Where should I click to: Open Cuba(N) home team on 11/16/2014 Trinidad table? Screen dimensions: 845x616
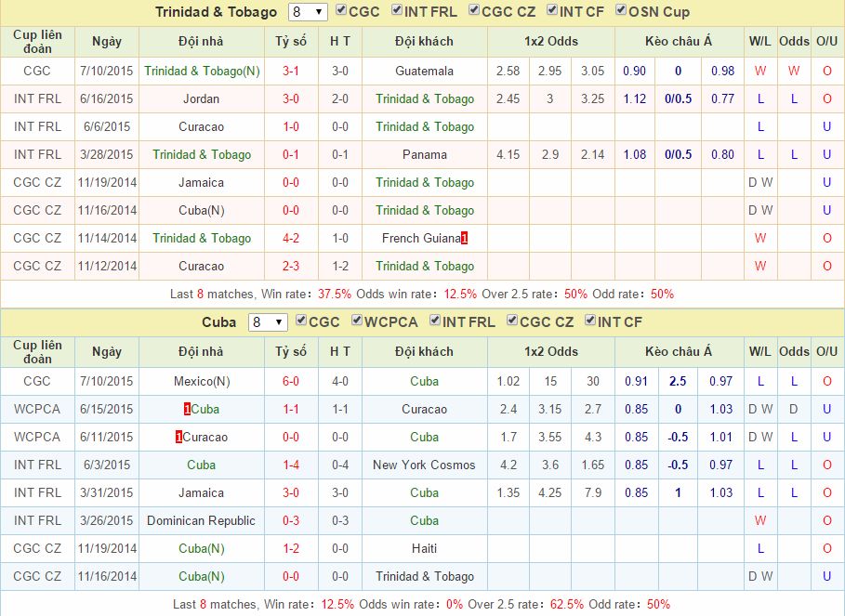coord(201,211)
